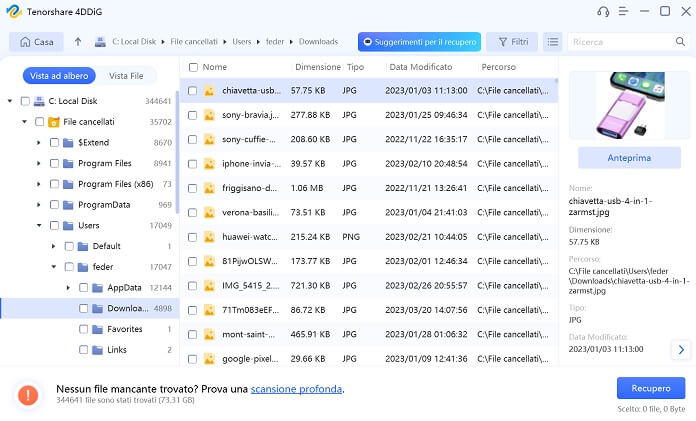The width and height of the screenshot is (696, 421).
Task: Check the iphone-invia file checkbox
Action: coord(192,164)
